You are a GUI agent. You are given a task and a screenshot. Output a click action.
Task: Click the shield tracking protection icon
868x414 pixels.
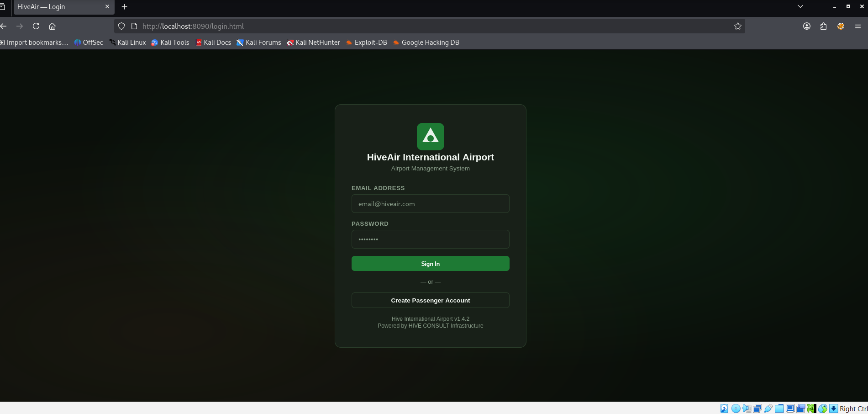pyautogui.click(x=121, y=26)
